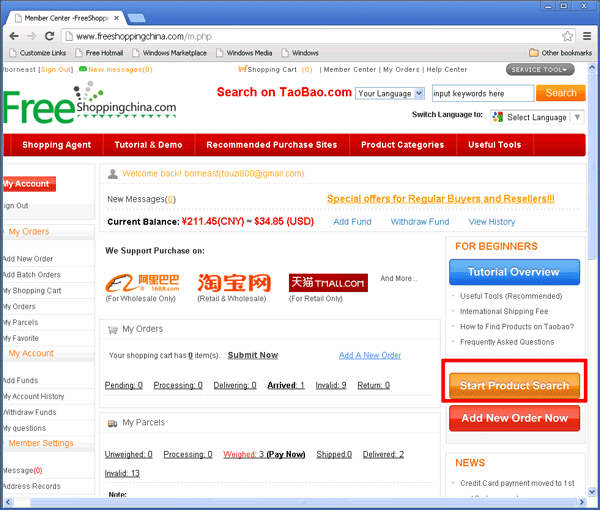
Task: Click the Tmall.com logo
Action: coord(327,283)
